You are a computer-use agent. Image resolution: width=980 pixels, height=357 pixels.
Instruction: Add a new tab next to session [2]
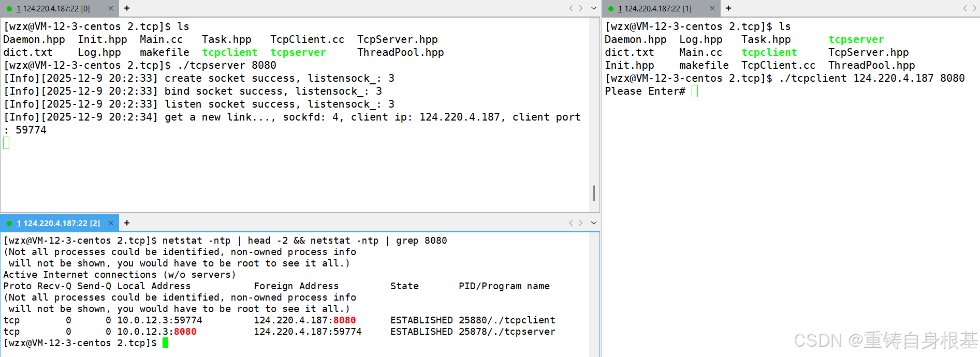click(x=127, y=223)
